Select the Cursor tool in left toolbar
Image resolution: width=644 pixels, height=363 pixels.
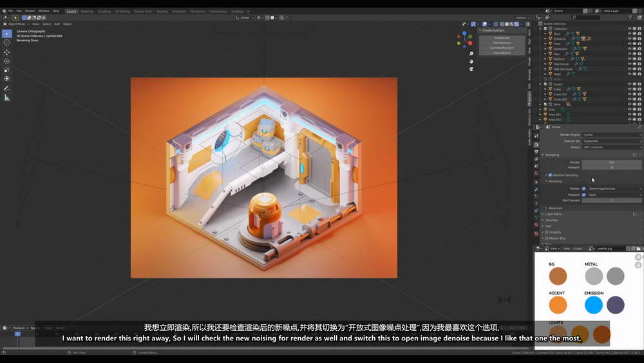click(7, 43)
